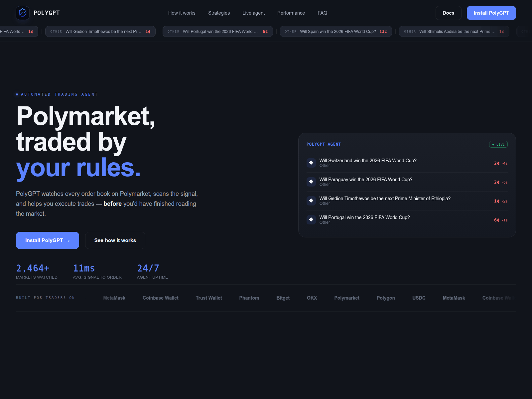Click the PolyGPT logo icon
Image resolution: width=532 pixels, height=399 pixels.
tap(23, 13)
